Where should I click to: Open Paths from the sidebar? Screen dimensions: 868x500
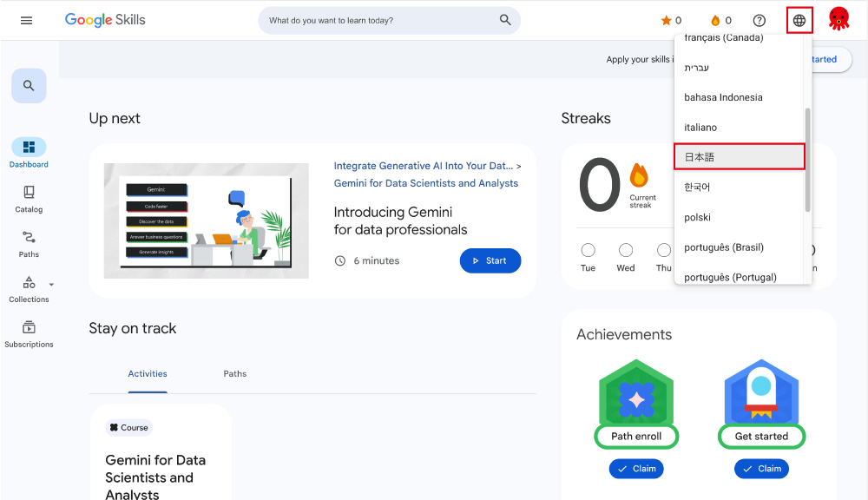(x=29, y=243)
